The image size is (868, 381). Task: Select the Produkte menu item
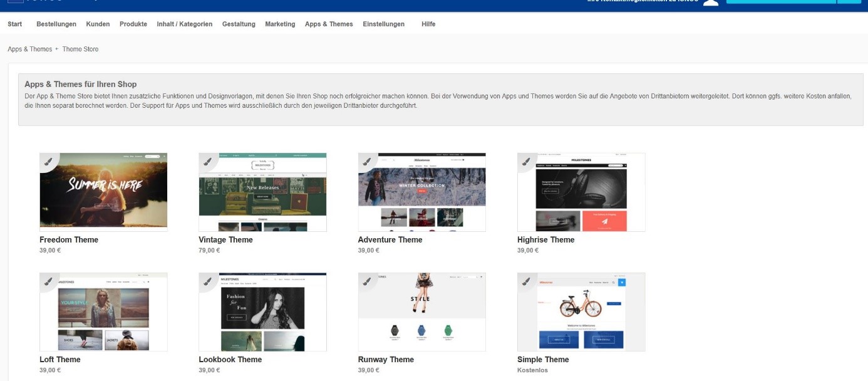(x=133, y=24)
